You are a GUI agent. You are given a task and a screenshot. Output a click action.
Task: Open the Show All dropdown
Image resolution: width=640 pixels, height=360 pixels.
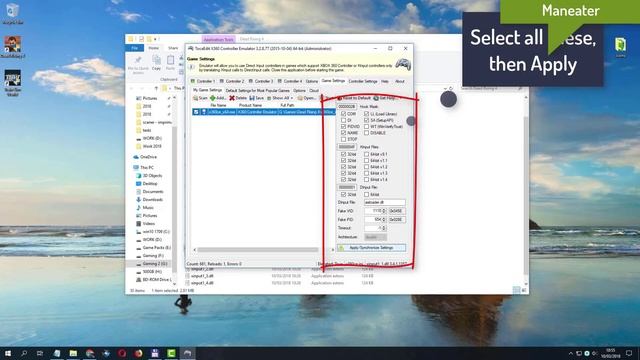[280, 98]
